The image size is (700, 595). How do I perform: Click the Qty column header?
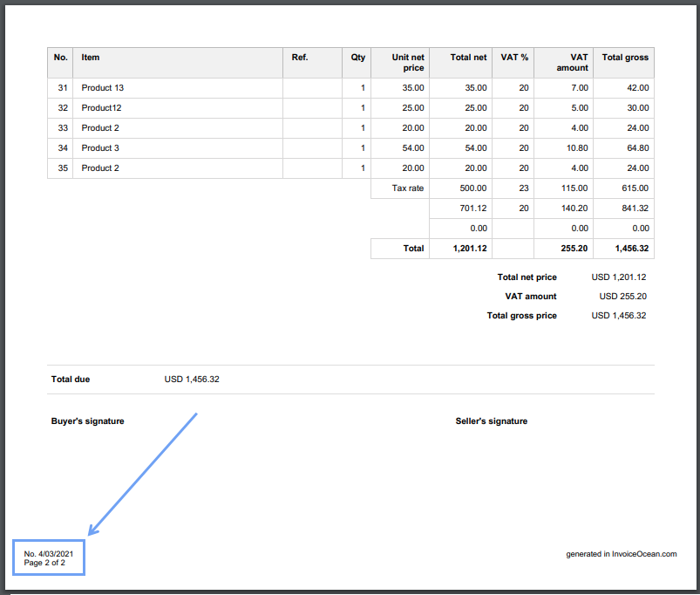[x=357, y=58]
